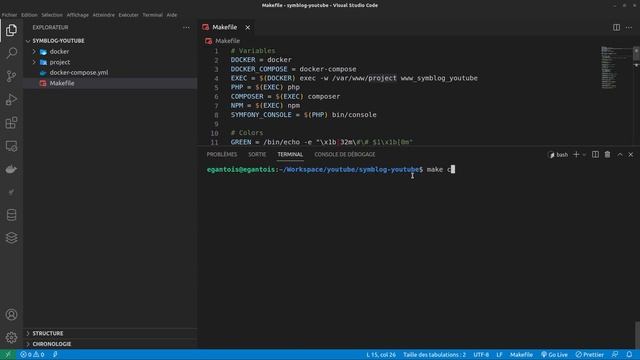Click the Makefile icon in breadcrumb

pyautogui.click(x=209, y=41)
